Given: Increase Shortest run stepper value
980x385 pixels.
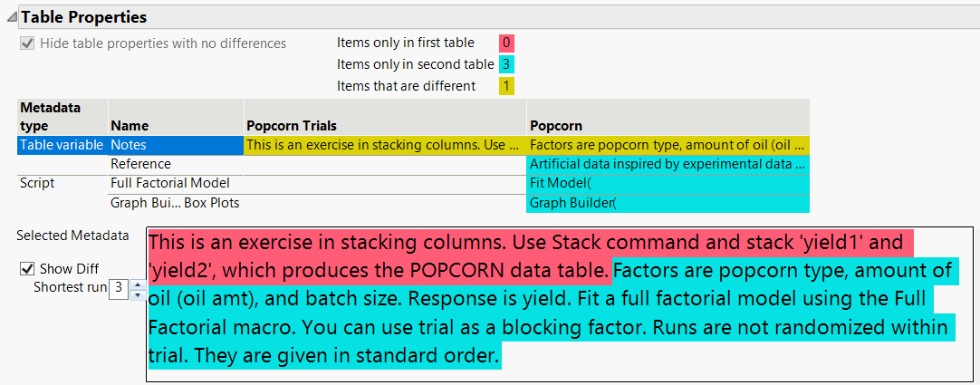Looking at the screenshot, I should click(x=137, y=284).
